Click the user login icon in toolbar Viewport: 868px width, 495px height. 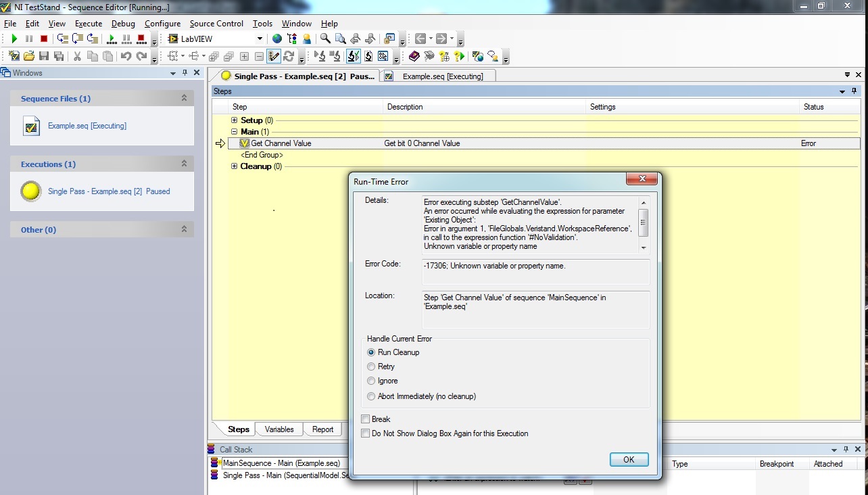(307, 39)
